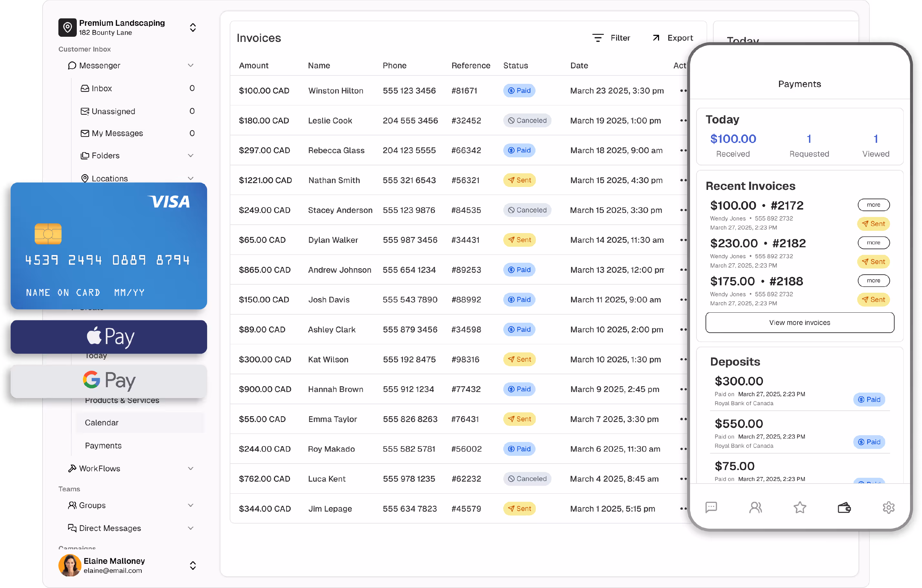This screenshot has width=922, height=588.
Task: Open the Inbox item in sidebar
Action: (x=137, y=88)
